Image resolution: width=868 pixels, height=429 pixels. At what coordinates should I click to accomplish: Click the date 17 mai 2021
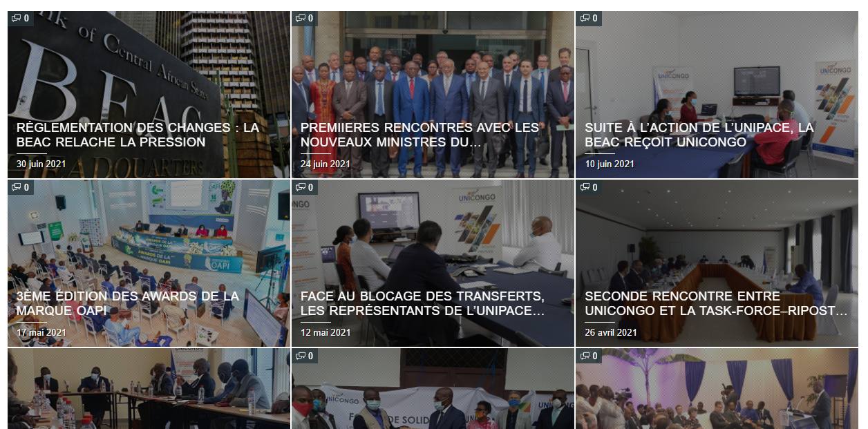coord(41,332)
